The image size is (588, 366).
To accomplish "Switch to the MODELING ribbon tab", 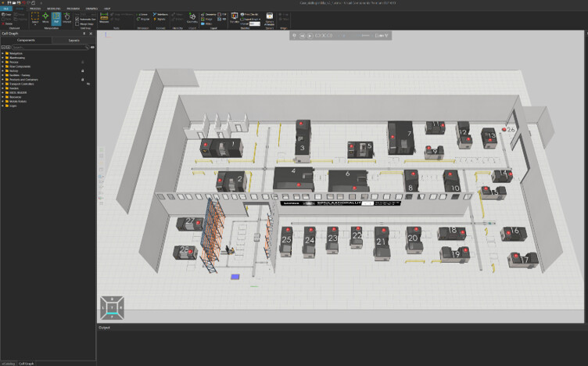I will click(54, 9).
